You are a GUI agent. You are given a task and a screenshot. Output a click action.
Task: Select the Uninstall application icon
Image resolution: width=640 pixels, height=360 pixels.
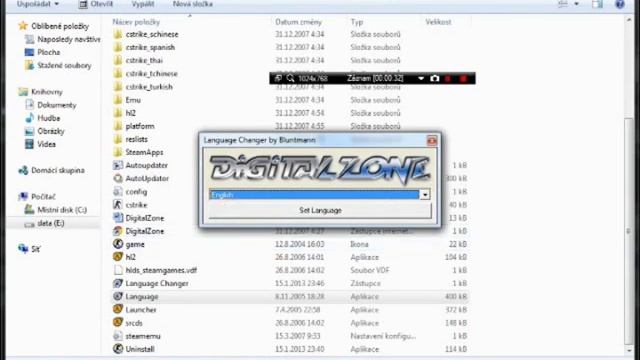tap(118, 349)
